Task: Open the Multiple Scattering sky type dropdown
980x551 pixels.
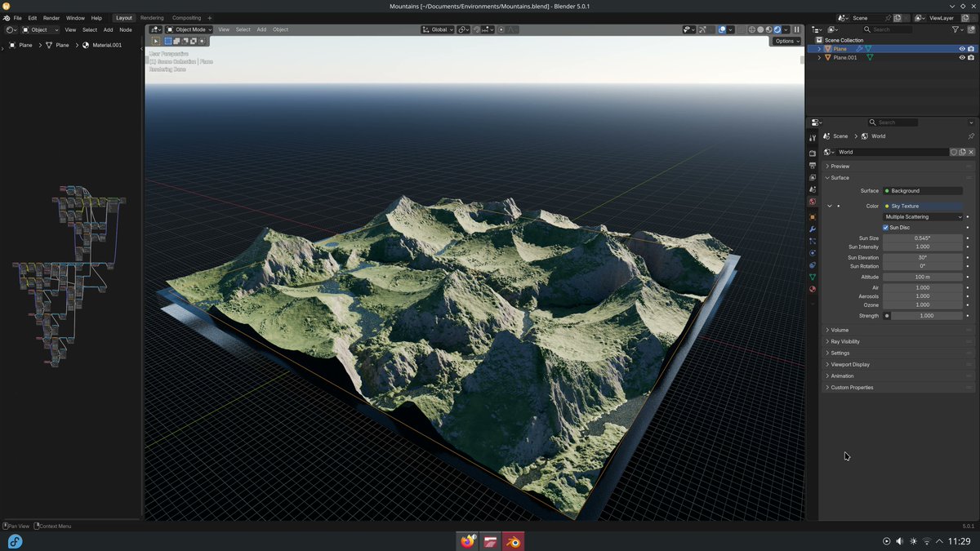Action: [923, 217]
